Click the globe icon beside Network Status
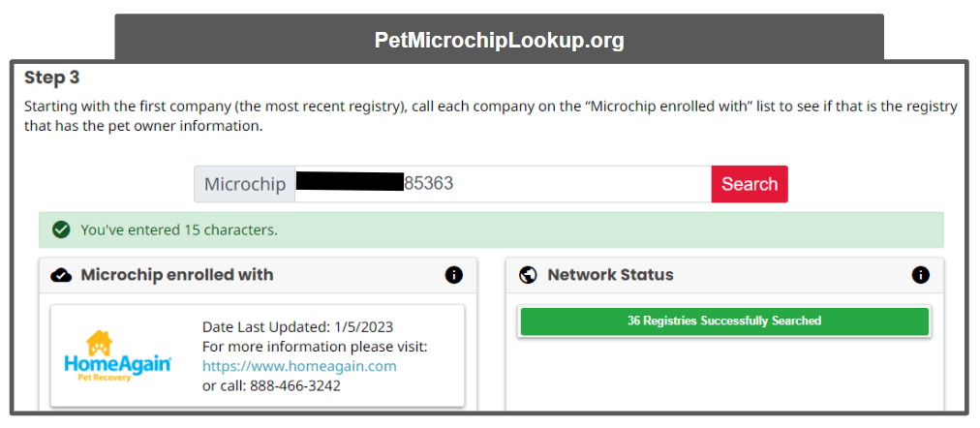Image resolution: width=980 pixels, height=428 pixels. (x=528, y=275)
